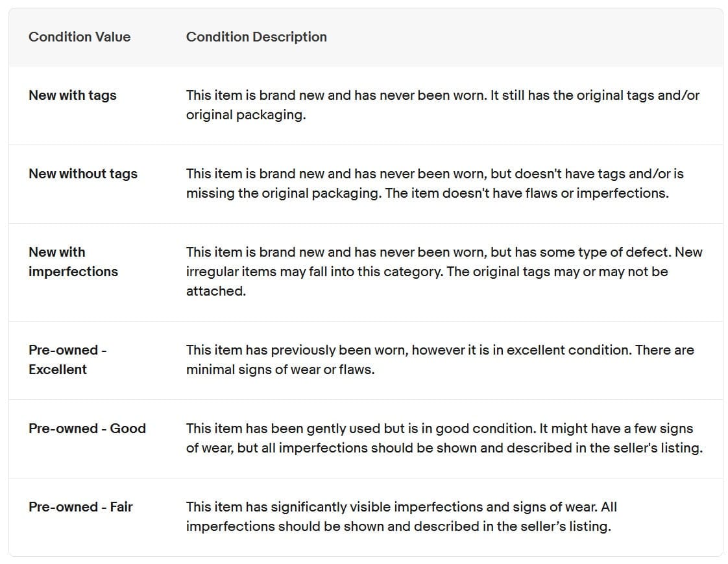Click the New without tags description text

[x=435, y=174]
